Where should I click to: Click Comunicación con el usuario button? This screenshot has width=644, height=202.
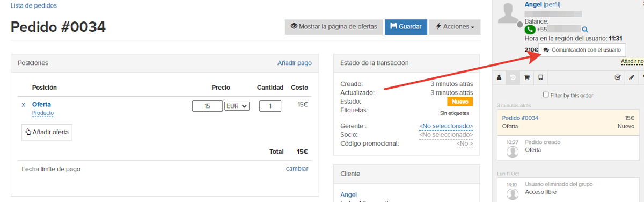582,49
